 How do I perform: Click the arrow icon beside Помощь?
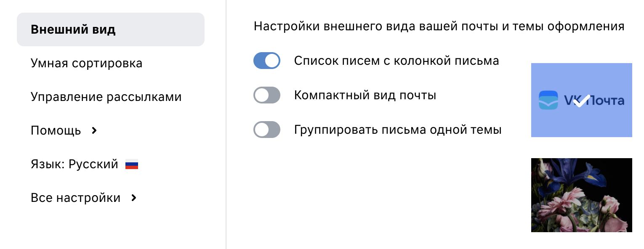tap(94, 131)
